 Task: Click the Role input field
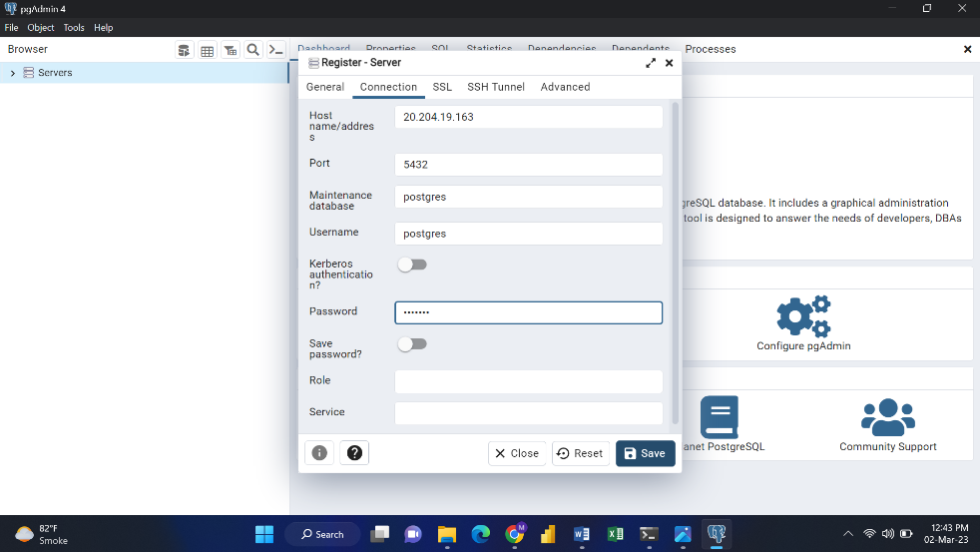click(x=529, y=381)
